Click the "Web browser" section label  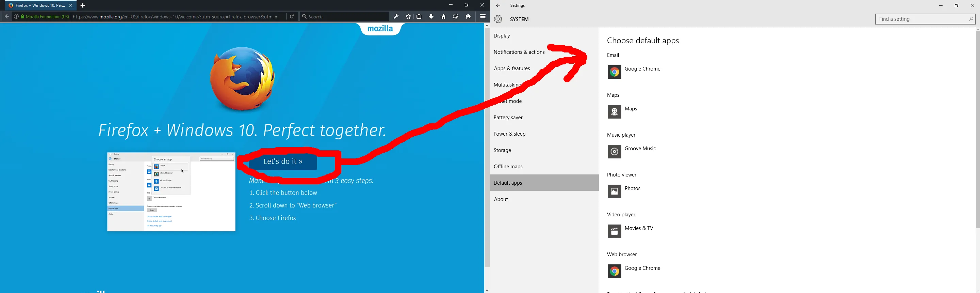tap(622, 255)
